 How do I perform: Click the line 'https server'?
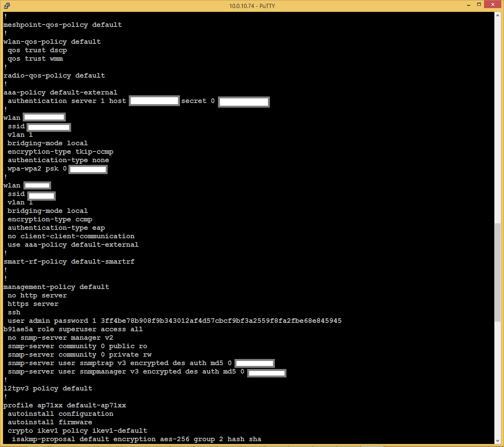click(33, 304)
